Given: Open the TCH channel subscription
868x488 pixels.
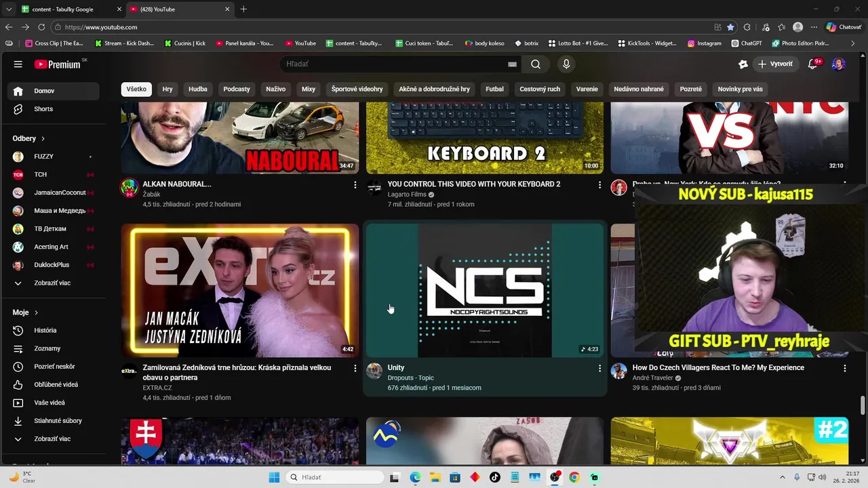Looking at the screenshot, I should click(54, 174).
